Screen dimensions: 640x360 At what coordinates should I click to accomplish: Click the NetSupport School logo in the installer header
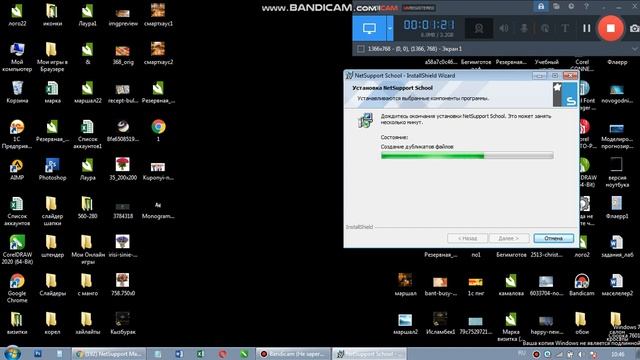pos(565,94)
